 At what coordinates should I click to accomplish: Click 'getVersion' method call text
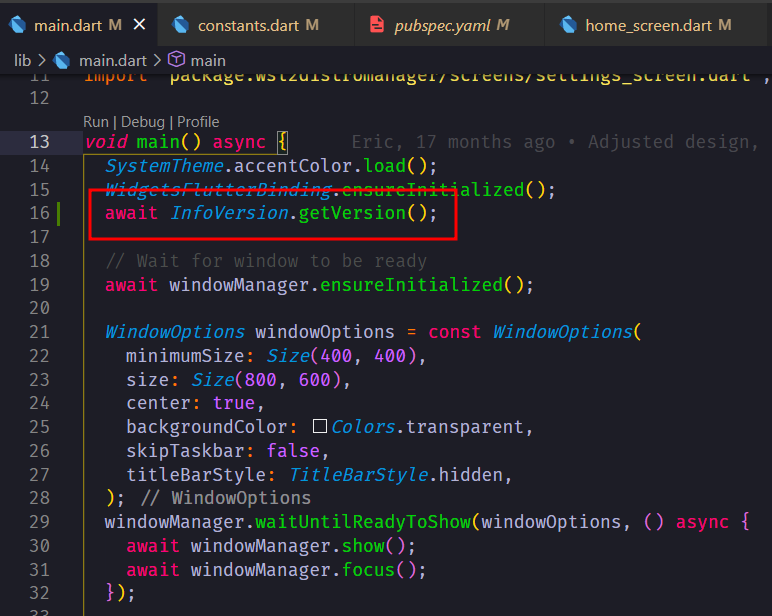(352, 213)
